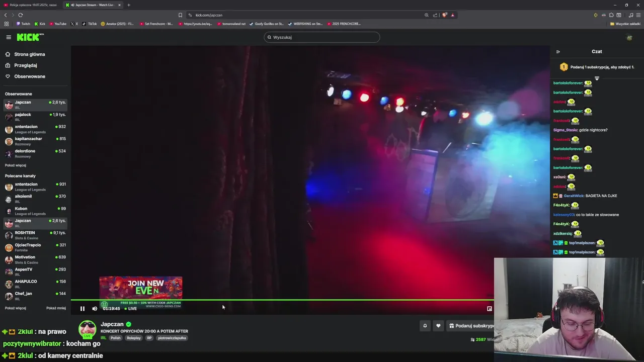This screenshot has width=644, height=362.
Task: Pause the stream video
Action: (x=83, y=309)
